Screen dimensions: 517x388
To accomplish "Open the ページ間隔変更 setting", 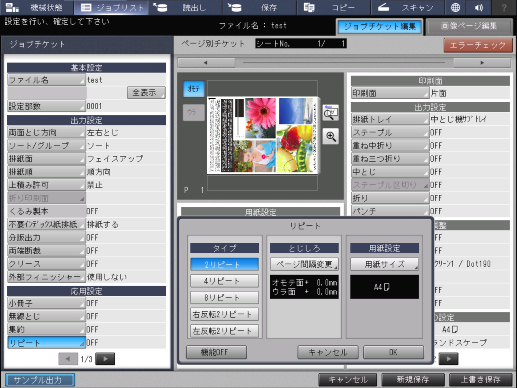I will 304,264.
